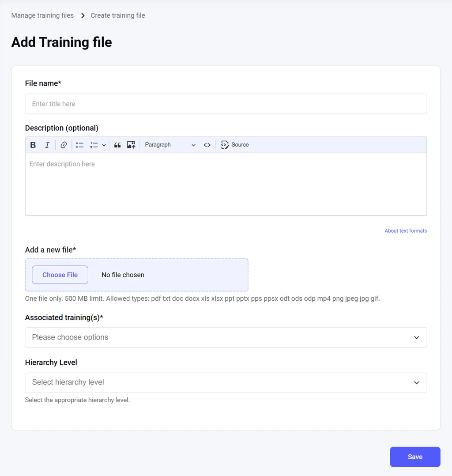Open numbered list style dropdown arrow
Image resolution: width=452 pixels, height=476 pixels.
tap(104, 145)
